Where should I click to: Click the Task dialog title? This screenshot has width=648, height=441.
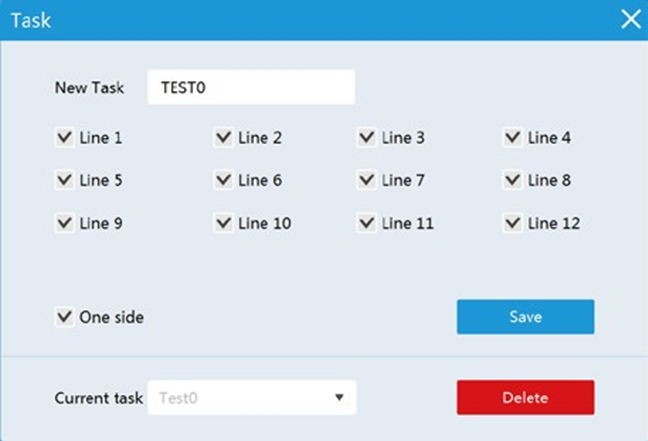click(x=31, y=20)
